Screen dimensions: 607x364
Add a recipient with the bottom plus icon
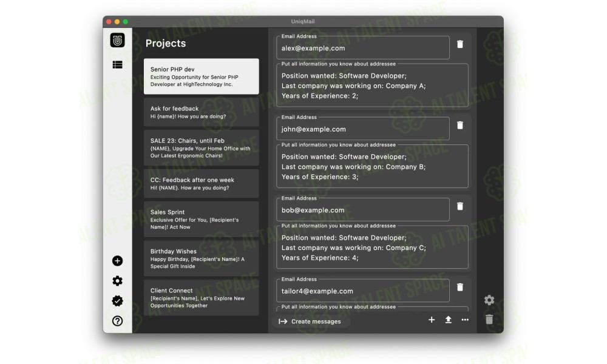(432, 320)
